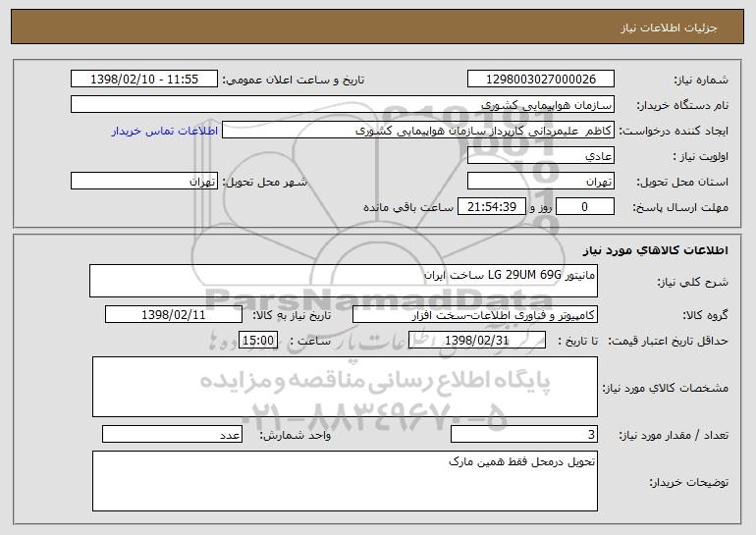
Task: Click delivery city field next to شهر محل تحویل
Action: pyautogui.click(x=144, y=182)
